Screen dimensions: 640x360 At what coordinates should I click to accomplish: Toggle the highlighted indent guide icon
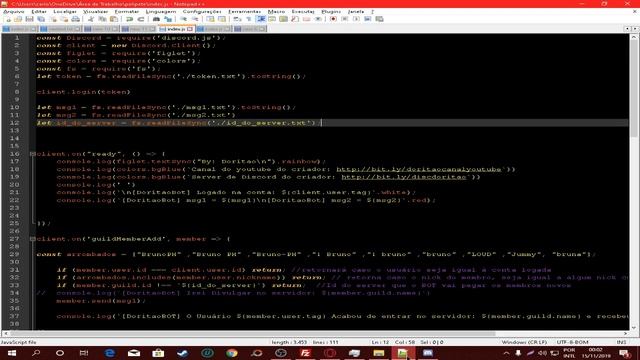(x=261, y=19)
